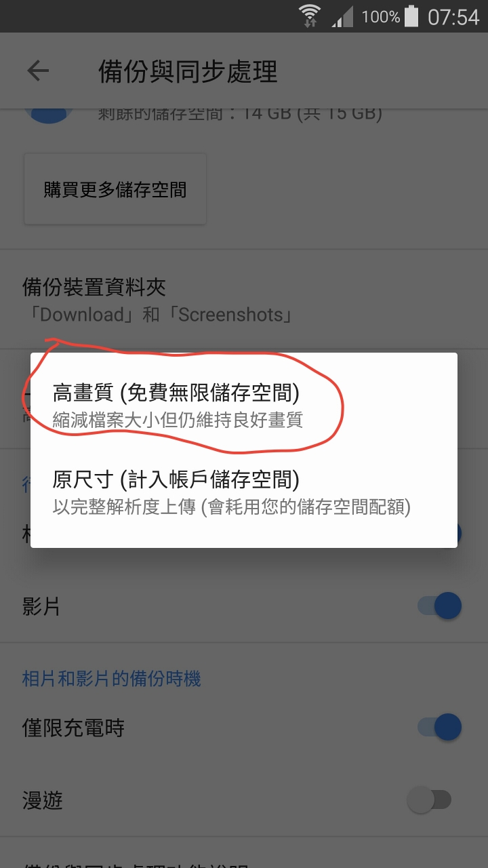Tap the 07:54 clock in status bar
Image resolution: width=488 pixels, height=868 pixels.
pyautogui.click(x=453, y=16)
